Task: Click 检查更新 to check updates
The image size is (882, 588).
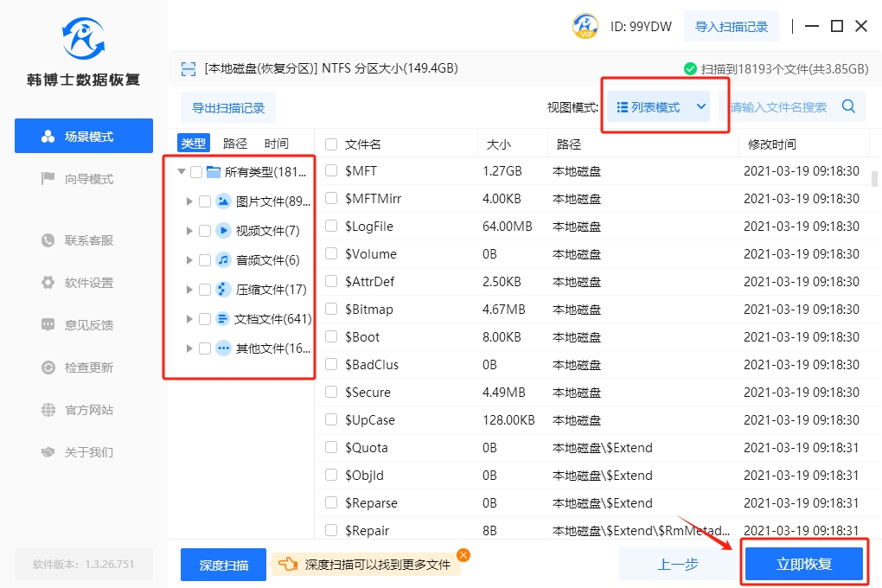Action: (x=88, y=367)
